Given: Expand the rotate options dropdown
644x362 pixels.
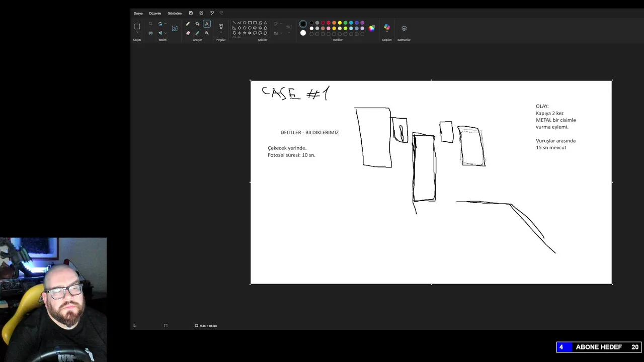Looking at the screenshot, I should 166,24.
